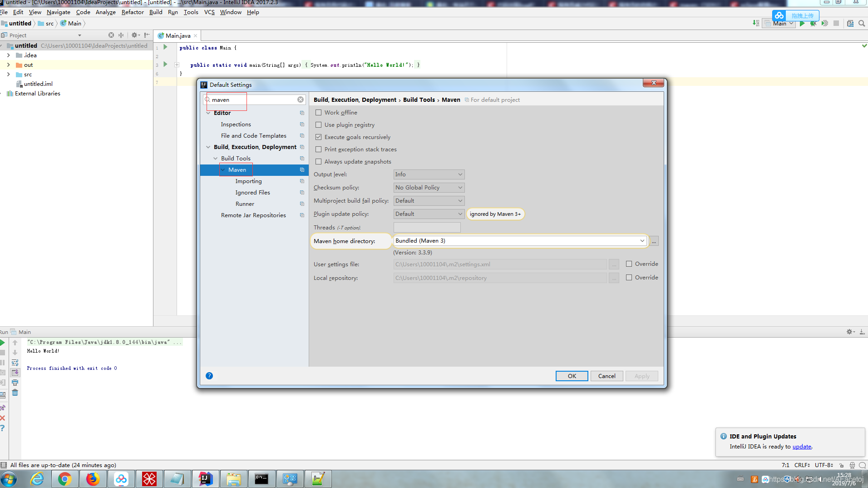Screen dimensions: 868x488
Task: Click rerun green arrow in Run panel
Action: coord(3,343)
